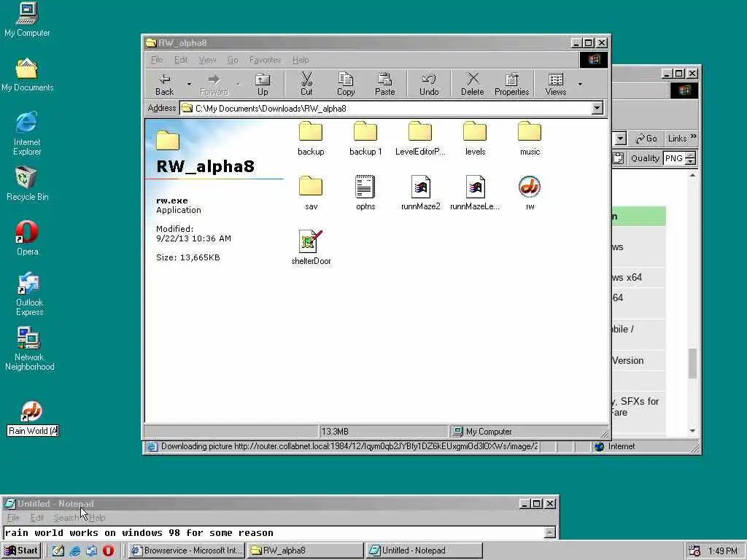
Task: Go Up one folder level
Action: [263, 85]
